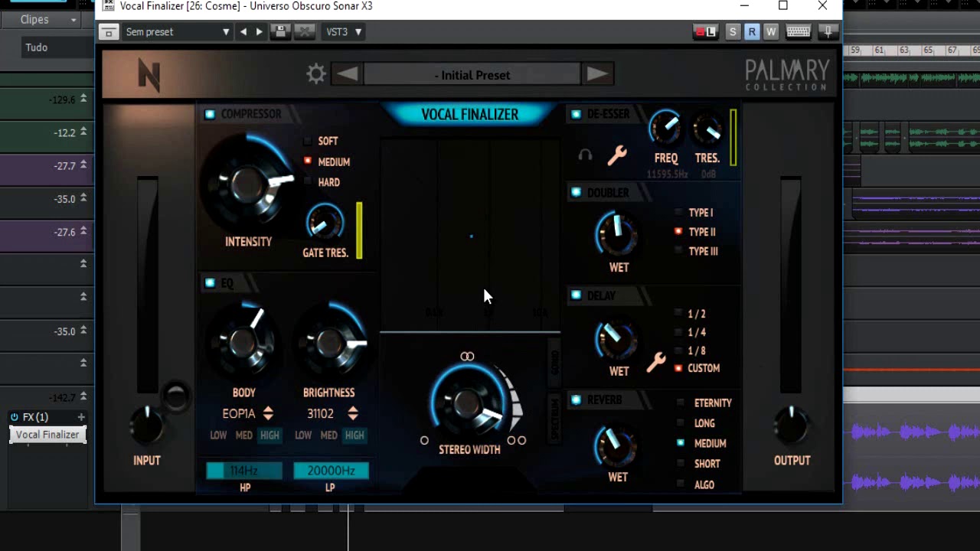The image size is (980, 551).
Task: Toggle the S solo button in toolbar
Action: [733, 31]
